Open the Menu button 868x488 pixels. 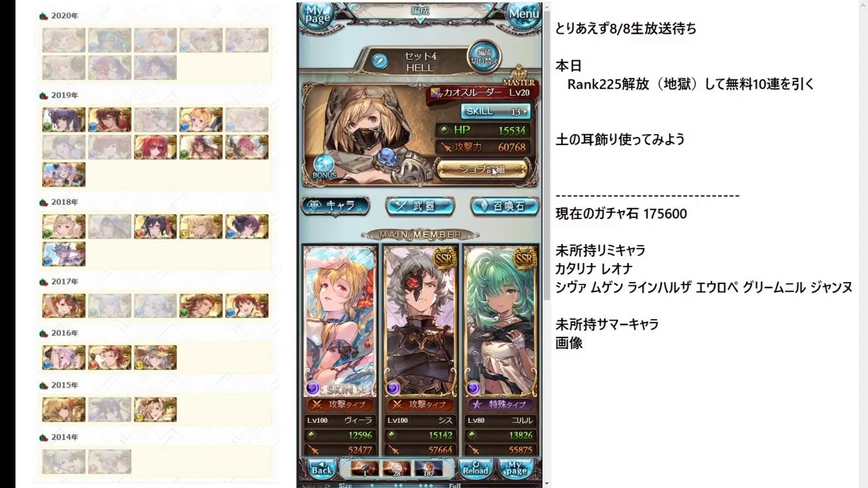(x=524, y=14)
